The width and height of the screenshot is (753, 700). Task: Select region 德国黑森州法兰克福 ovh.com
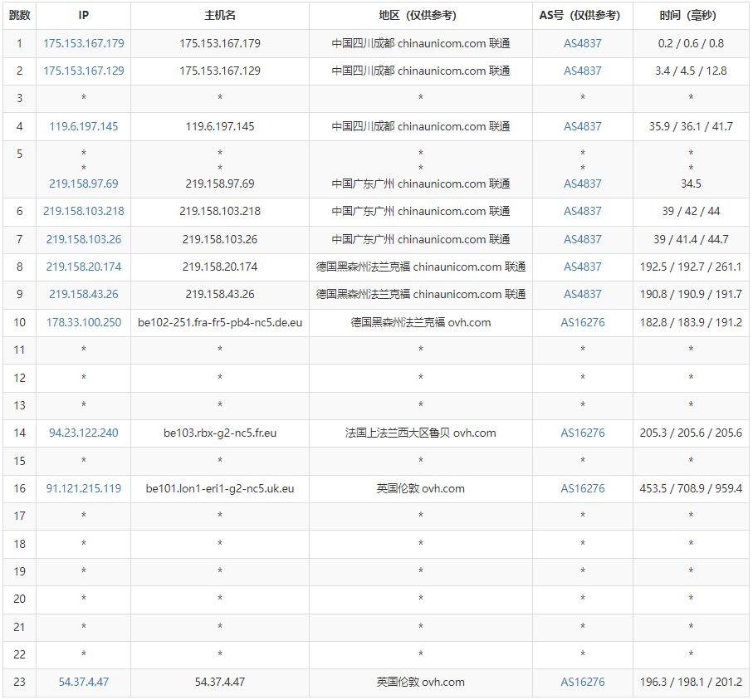[421, 322]
